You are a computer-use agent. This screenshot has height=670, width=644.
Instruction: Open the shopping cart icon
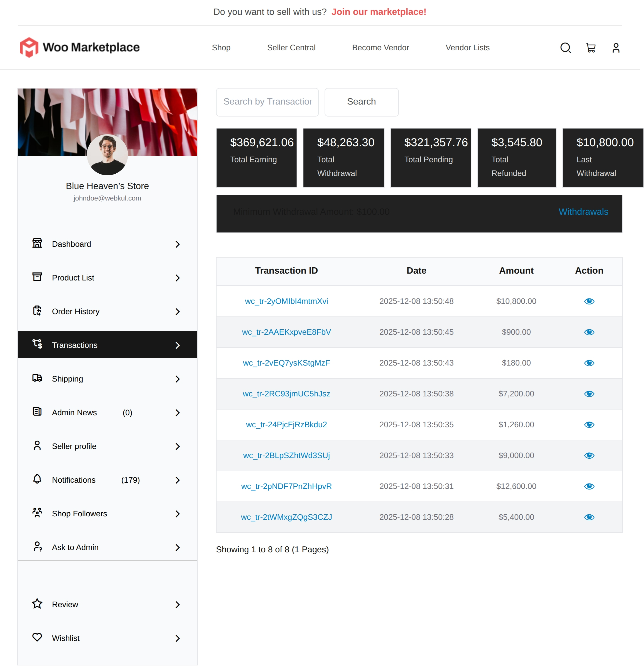(591, 47)
